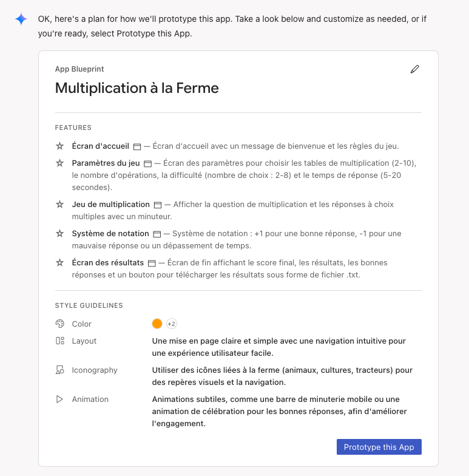Click the window icon after Jeu de multiplication
This screenshot has width=469, height=476.
click(x=158, y=205)
